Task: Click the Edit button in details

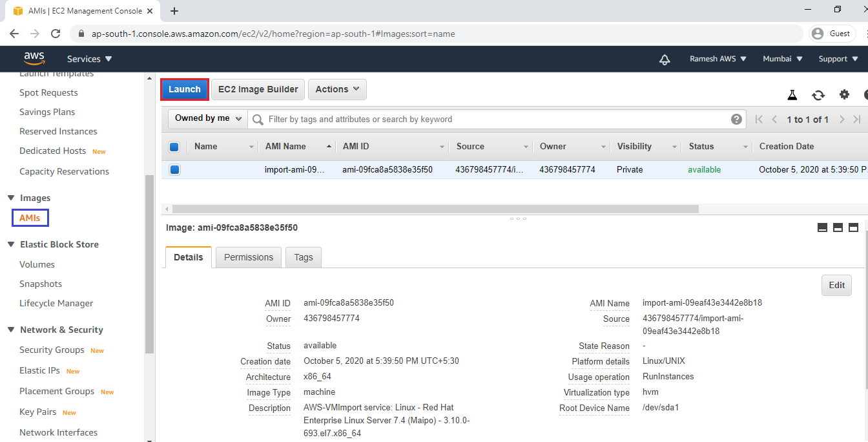Action: tap(836, 285)
